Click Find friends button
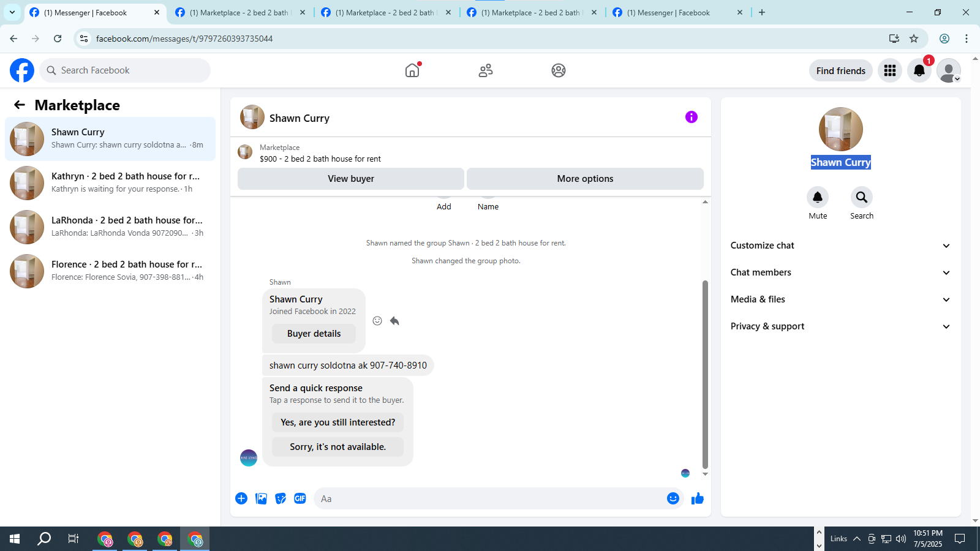This screenshot has height=551, width=980. point(841,70)
